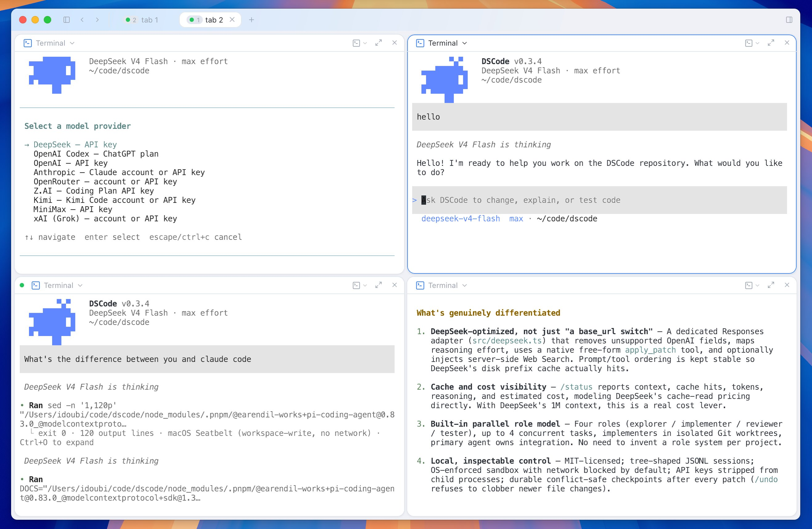Select OpenRouter provider option
This screenshot has width=812, height=529.
pos(105,182)
